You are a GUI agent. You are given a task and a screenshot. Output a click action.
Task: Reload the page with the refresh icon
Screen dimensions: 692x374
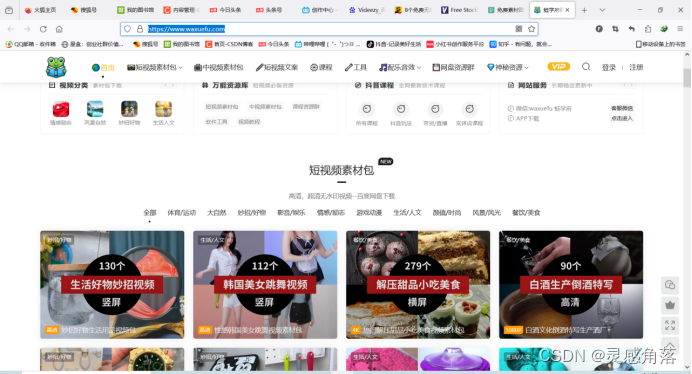[x=43, y=29]
